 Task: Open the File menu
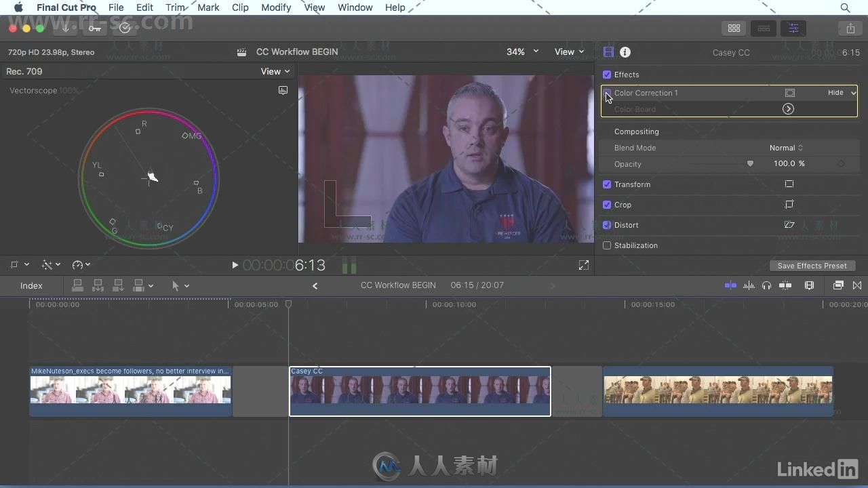[x=116, y=7]
